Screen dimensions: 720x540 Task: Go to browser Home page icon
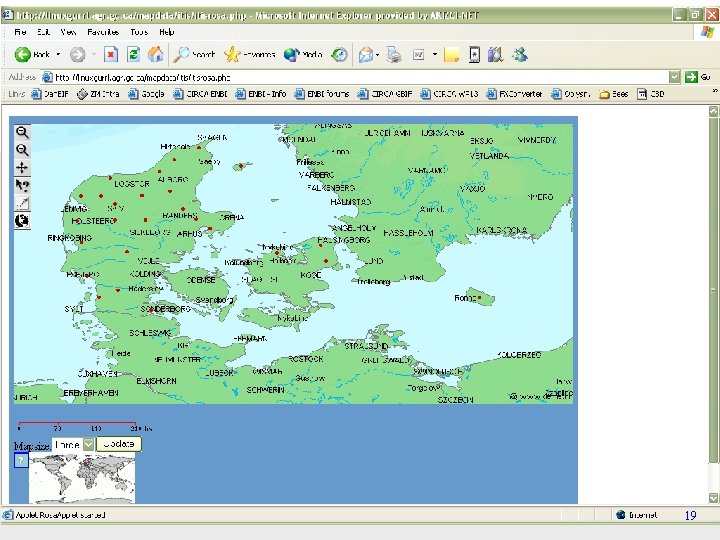(x=154, y=55)
